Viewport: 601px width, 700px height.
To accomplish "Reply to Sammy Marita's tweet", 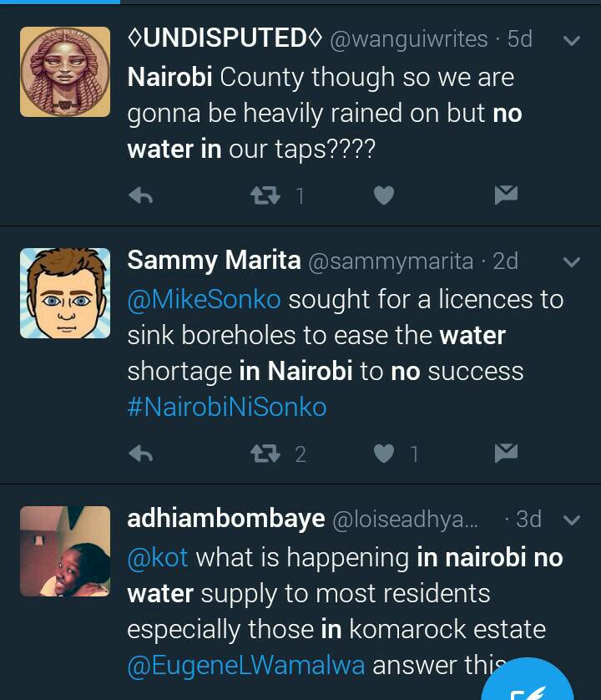I will pos(141,454).
